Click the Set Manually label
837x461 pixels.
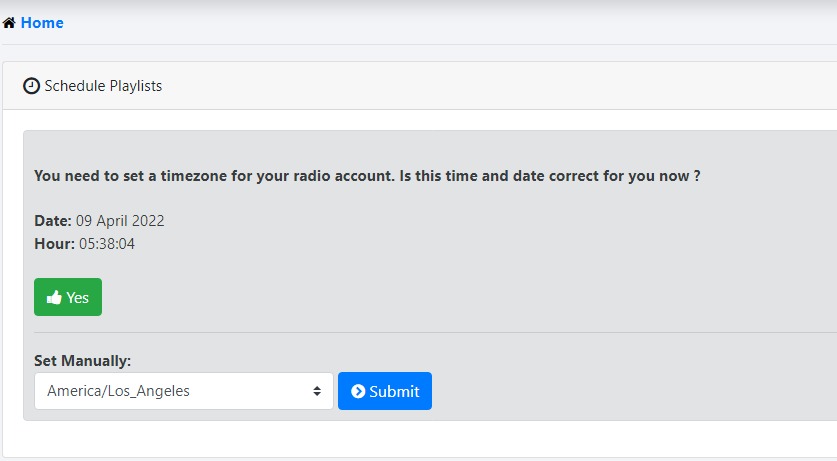(x=82, y=360)
